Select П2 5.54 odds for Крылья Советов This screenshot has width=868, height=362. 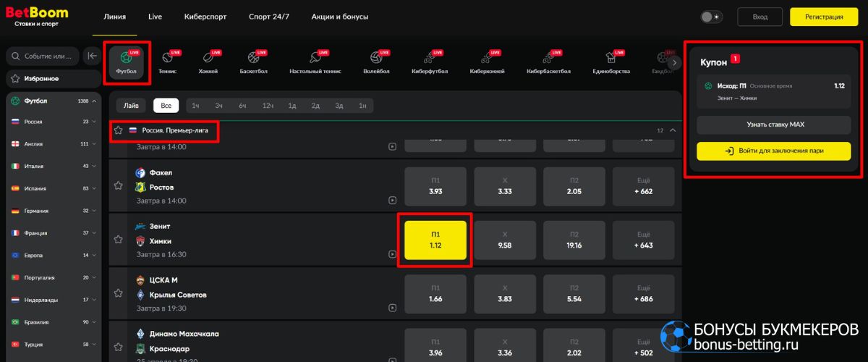[574, 293]
